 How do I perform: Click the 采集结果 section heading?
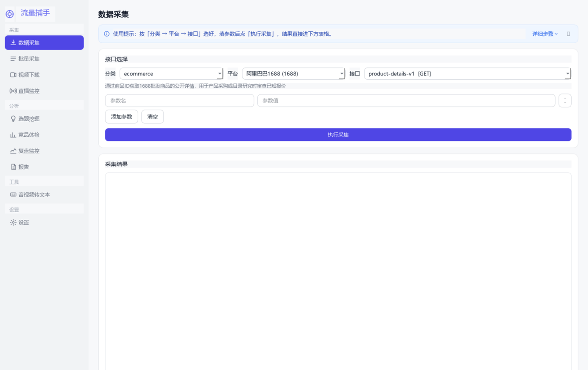116,164
